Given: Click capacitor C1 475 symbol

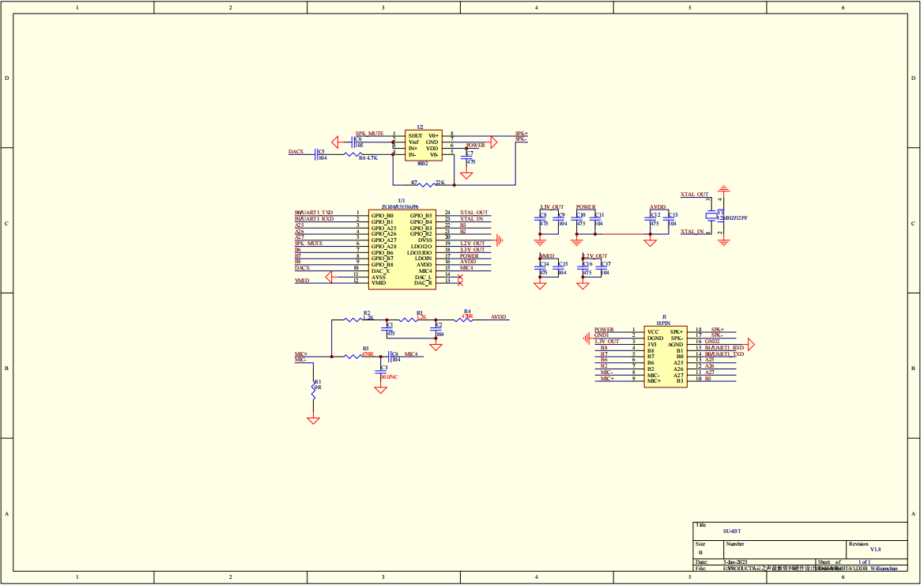Looking at the screenshot, I should pos(387,329).
